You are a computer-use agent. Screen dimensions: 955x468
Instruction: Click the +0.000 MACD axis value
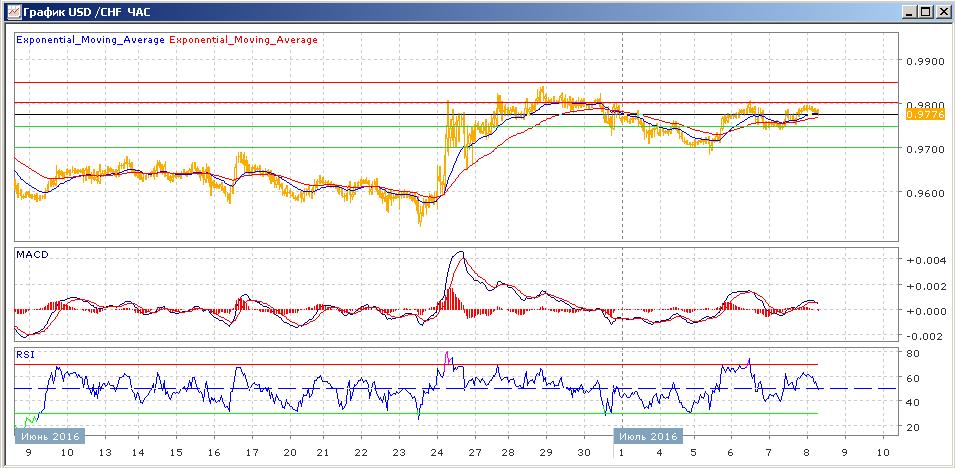(x=926, y=311)
